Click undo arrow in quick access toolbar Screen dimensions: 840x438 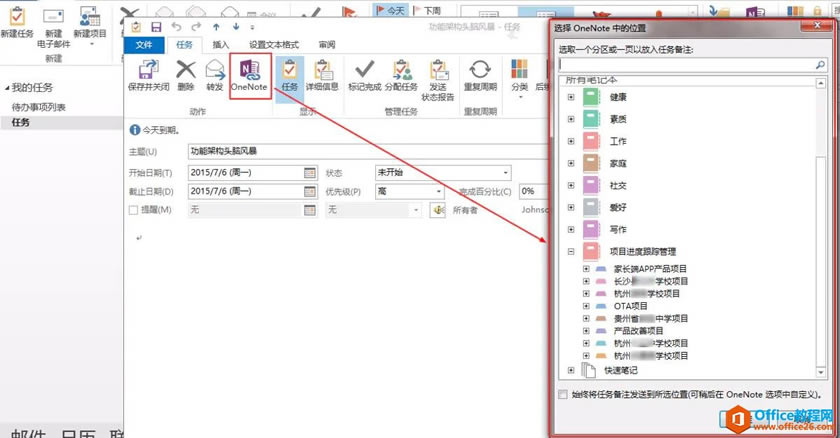coord(176,26)
